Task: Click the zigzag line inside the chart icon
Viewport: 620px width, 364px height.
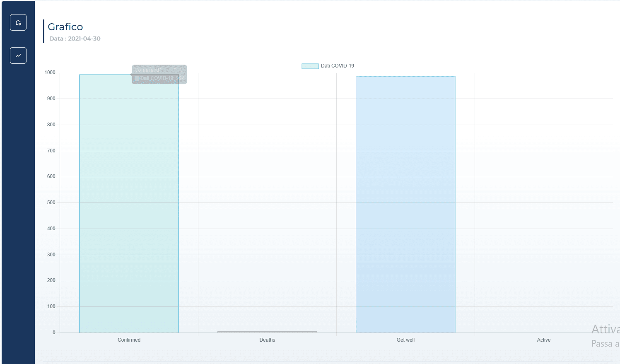Action: pos(18,55)
